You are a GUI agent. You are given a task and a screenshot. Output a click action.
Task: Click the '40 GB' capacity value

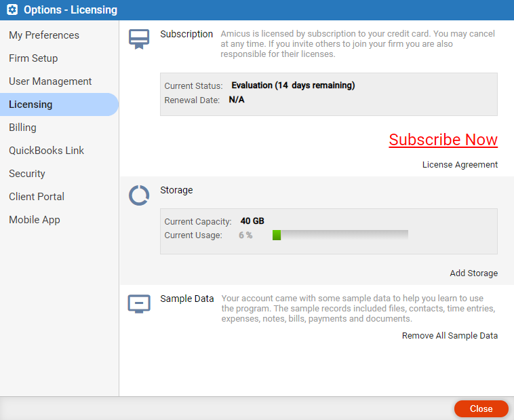tap(252, 221)
